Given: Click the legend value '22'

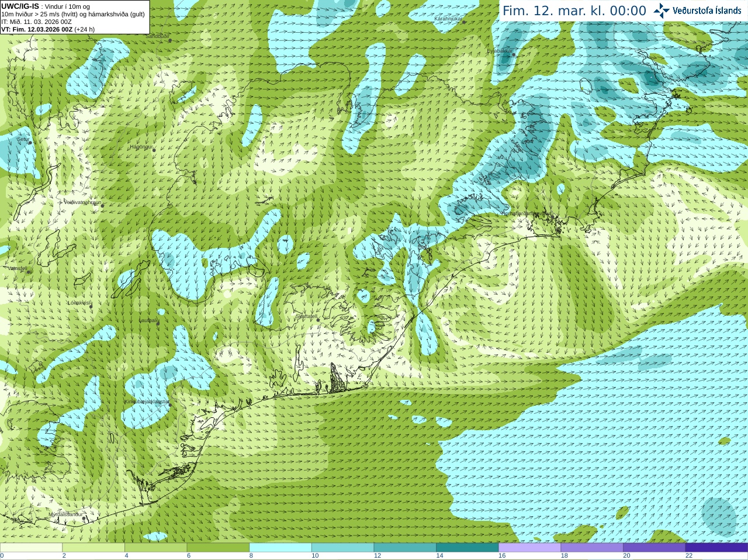Looking at the screenshot, I should coord(689,556).
